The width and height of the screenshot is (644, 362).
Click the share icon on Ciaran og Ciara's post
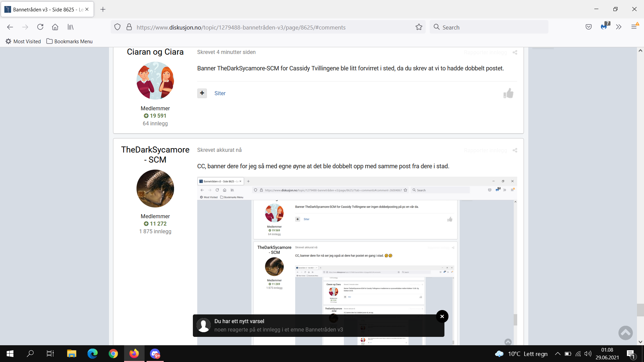(x=515, y=52)
